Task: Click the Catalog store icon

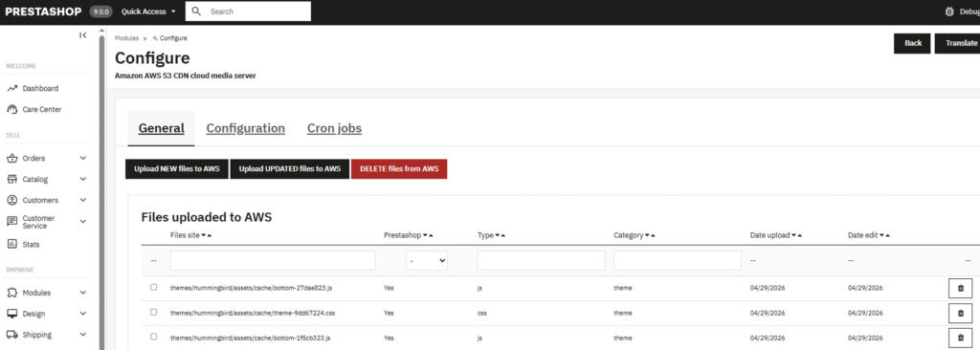Action: coord(11,180)
